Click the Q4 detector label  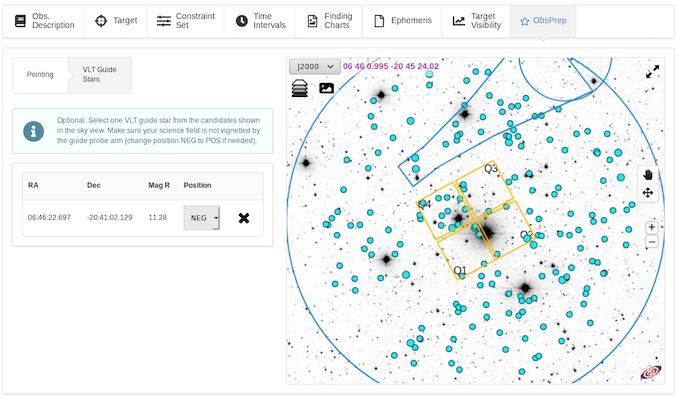[424, 204]
